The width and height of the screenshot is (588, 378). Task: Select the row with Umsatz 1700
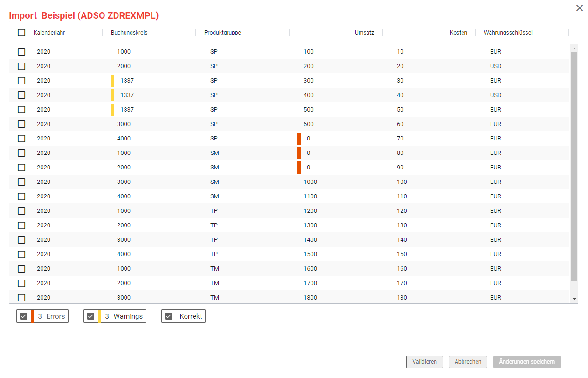(x=21, y=283)
